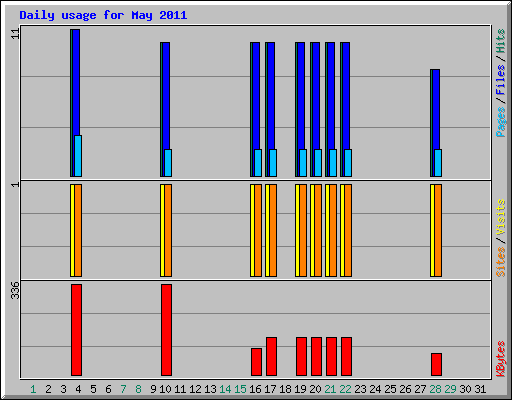Image resolution: width=512 pixels, height=400 pixels.
Task: Click day label '1' on the x-axis
Action: coord(33,389)
